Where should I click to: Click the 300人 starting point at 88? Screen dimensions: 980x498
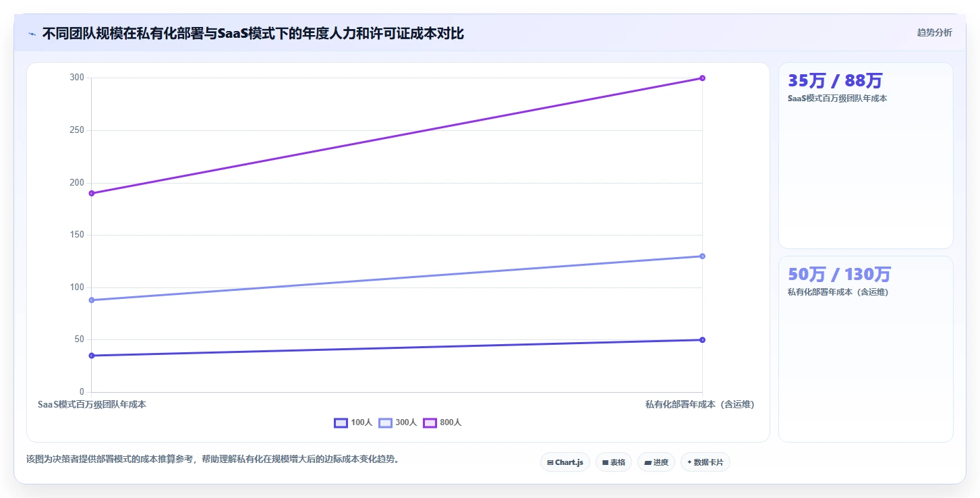[92, 300]
